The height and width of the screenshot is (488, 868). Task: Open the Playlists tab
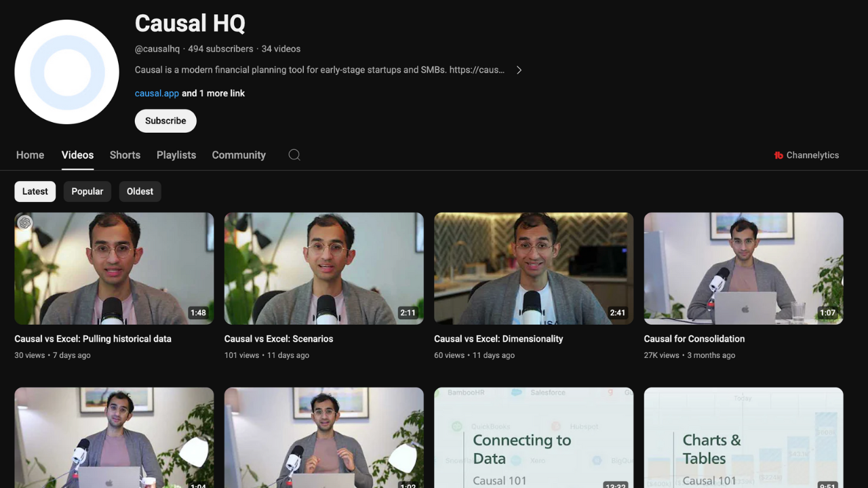pyautogui.click(x=176, y=155)
